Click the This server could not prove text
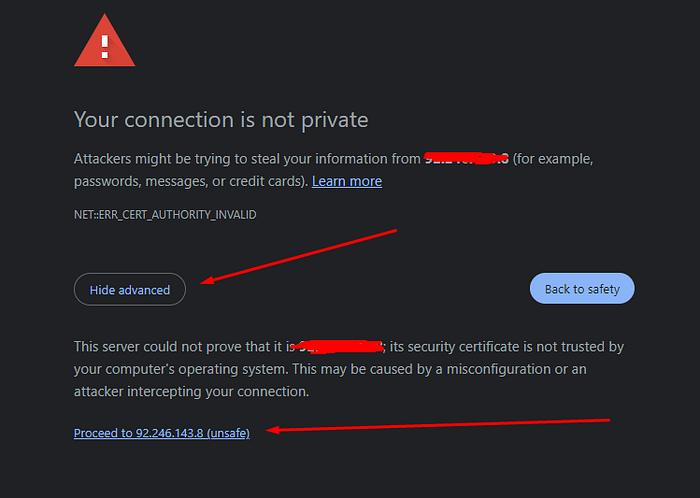The width and height of the screenshot is (700, 498). click(180, 347)
